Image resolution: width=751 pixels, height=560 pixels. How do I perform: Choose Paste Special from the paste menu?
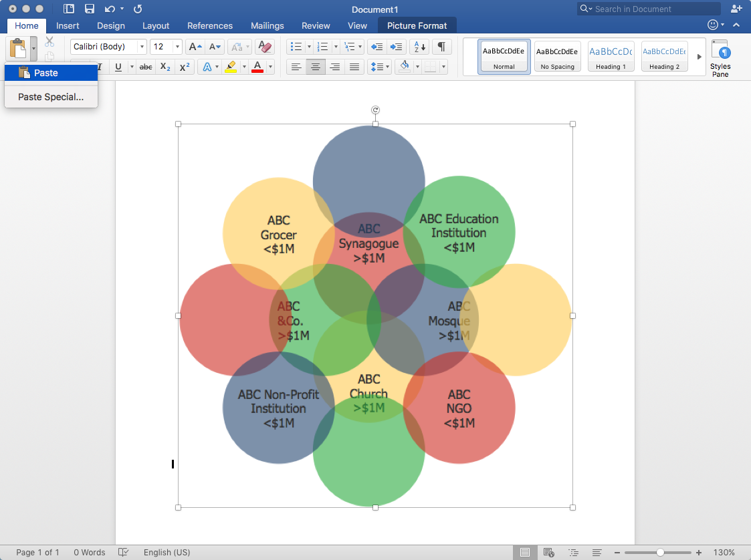tap(51, 97)
